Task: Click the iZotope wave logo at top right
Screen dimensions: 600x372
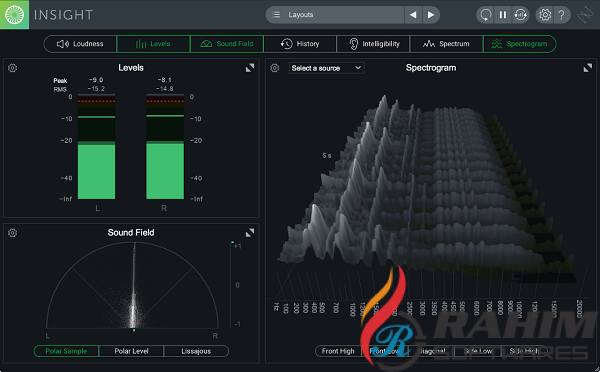Action: (x=585, y=15)
